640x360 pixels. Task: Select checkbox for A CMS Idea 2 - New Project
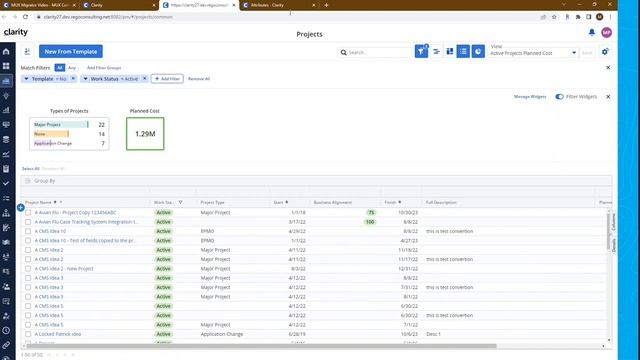click(28, 269)
